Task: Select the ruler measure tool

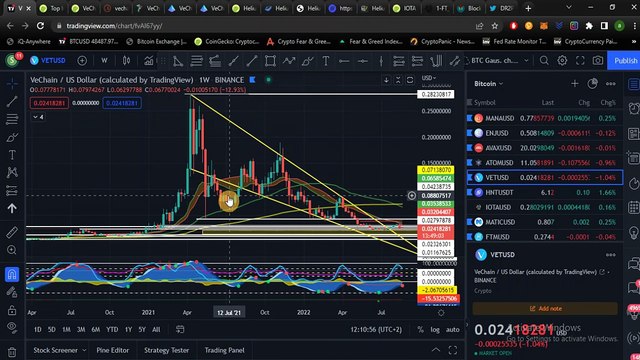Action: point(12,232)
